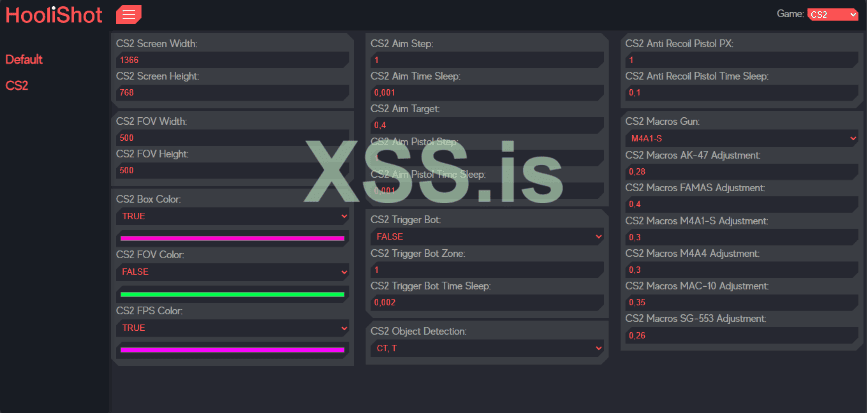Click the 'CS2 Box Color:' label
Image resolution: width=867 pixels, height=413 pixels.
(x=149, y=199)
